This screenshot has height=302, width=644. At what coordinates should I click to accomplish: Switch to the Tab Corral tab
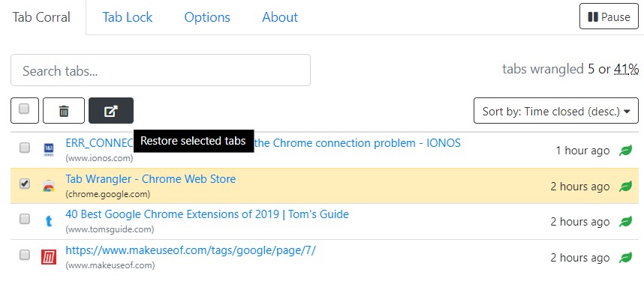(x=41, y=17)
